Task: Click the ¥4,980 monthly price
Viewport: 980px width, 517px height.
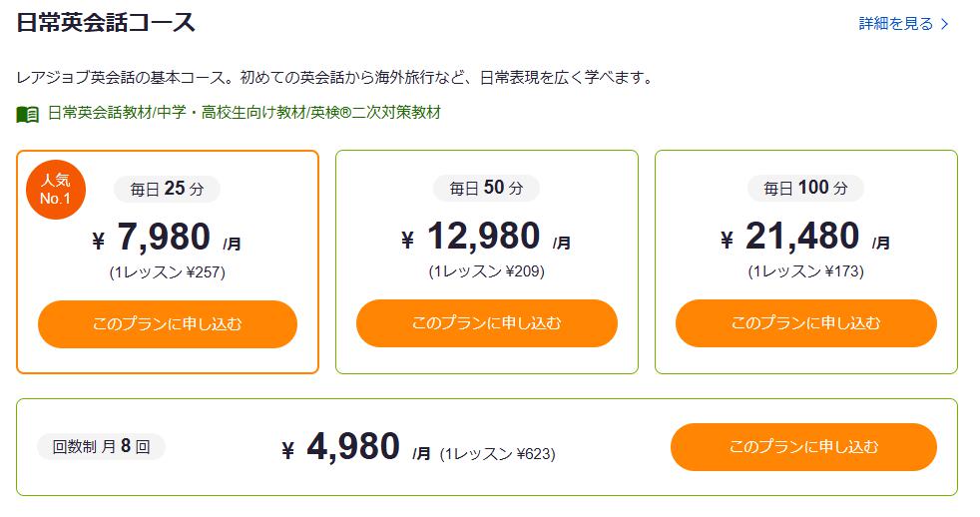Action: pyautogui.click(x=354, y=448)
